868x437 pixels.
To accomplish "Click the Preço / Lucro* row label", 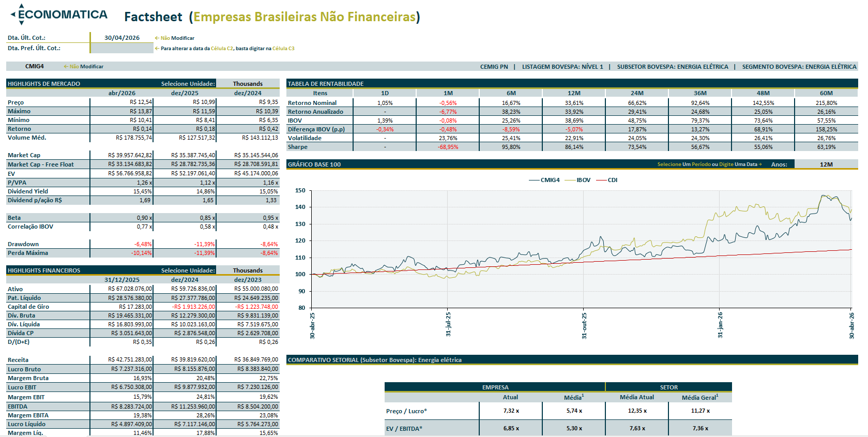I will (406, 411).
